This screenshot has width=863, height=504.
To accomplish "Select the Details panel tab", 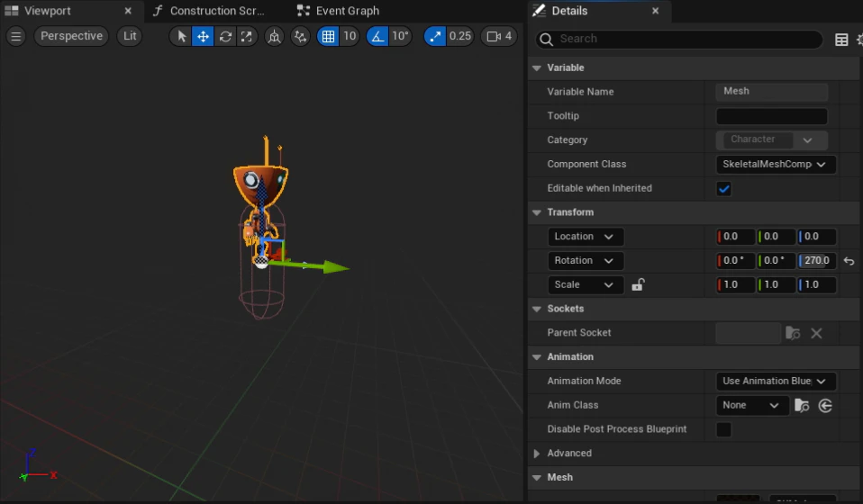I will point(569,11).
